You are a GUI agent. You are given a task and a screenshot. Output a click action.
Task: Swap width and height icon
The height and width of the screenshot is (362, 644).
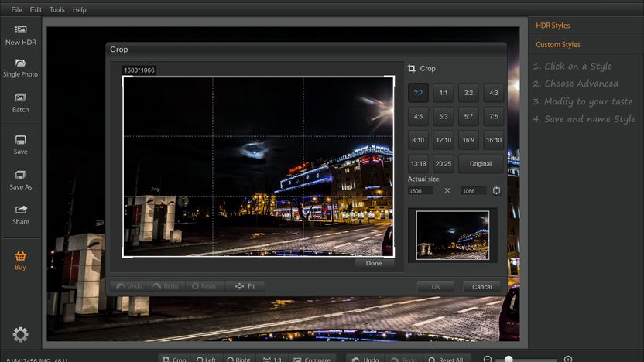[x=497, y=190]
